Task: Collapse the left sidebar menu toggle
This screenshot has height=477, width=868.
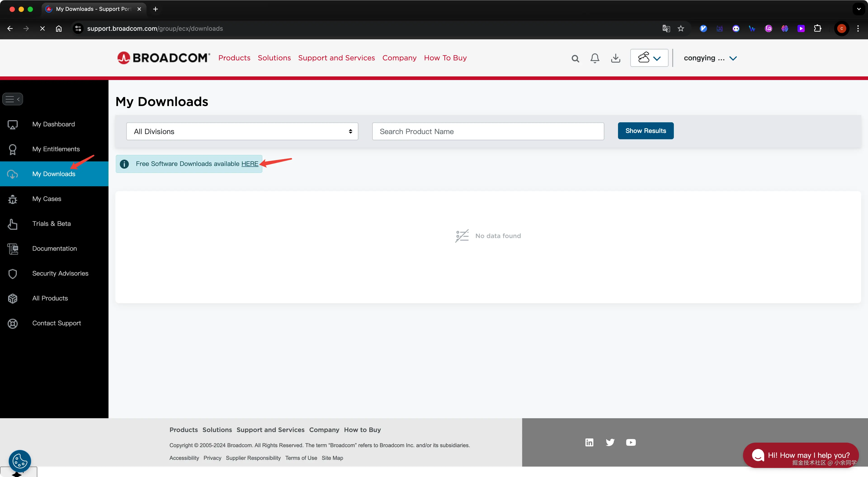Action: [x=13, y=99]
